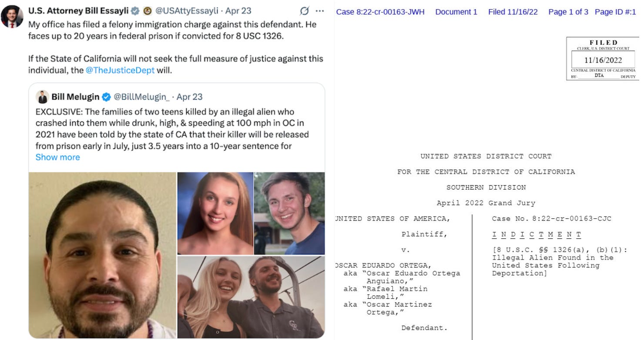
Task: Open photo of smiling teen boy in blue shirt
Action: [x=289, y=213]
